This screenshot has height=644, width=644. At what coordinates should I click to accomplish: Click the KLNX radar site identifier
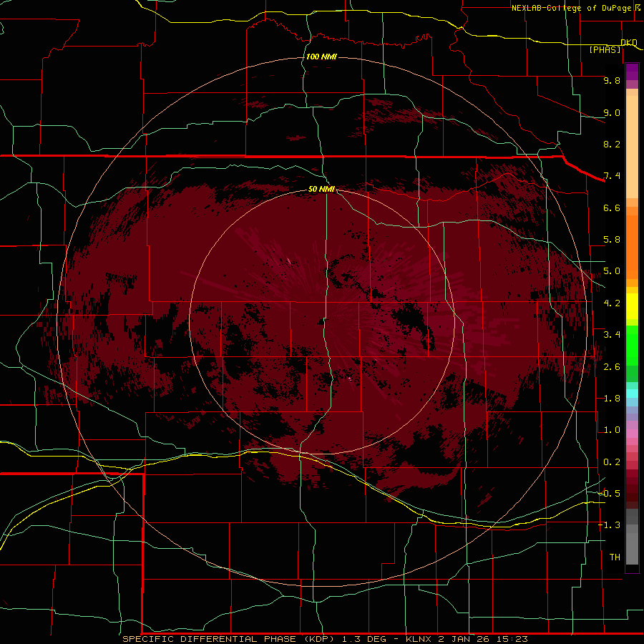[419, 639]
